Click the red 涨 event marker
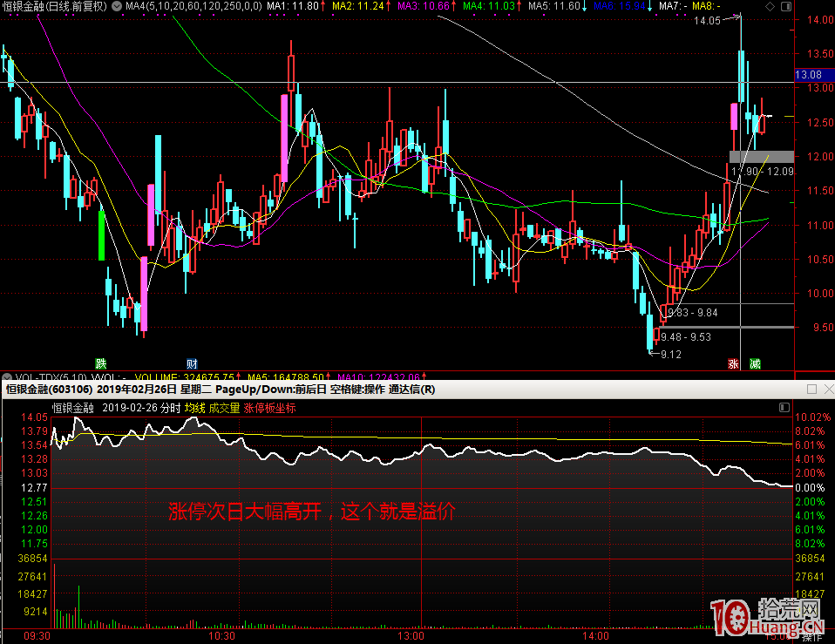This screenshot has width=835, height=644. [x=733, y=364]
